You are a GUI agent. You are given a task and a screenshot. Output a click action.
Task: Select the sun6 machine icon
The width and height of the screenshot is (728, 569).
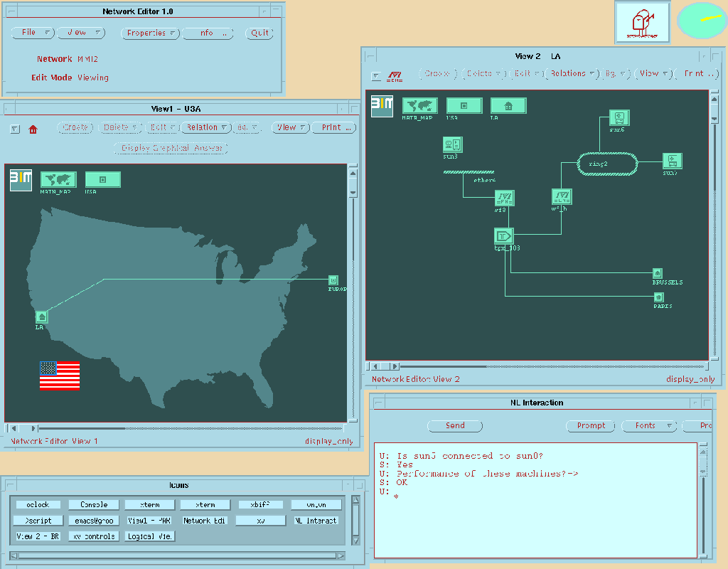[619, 117]
